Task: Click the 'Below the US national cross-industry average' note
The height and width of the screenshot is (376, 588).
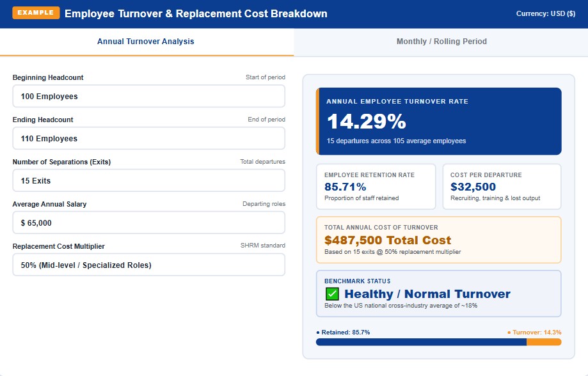Action: [401, 306]
